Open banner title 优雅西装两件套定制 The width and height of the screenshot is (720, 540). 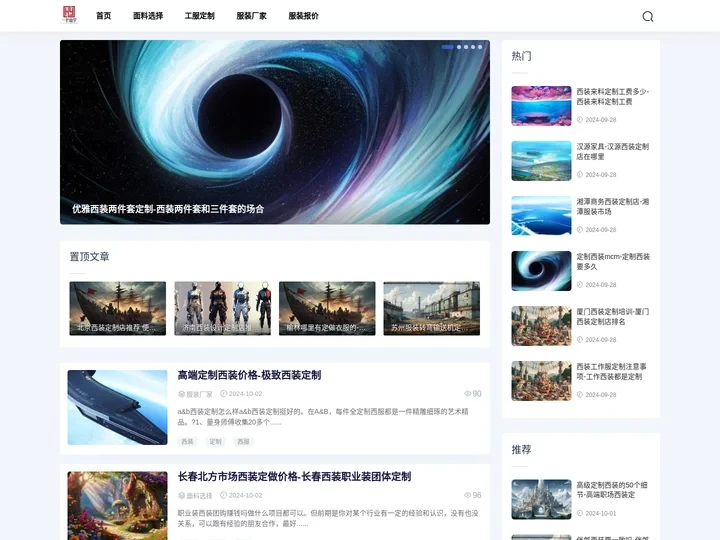[168, 209]
